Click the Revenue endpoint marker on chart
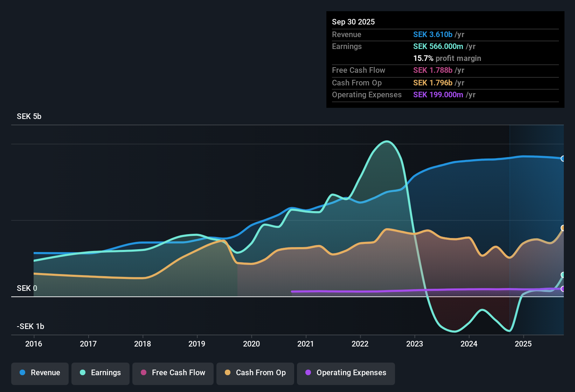 (x=563, y=159)
